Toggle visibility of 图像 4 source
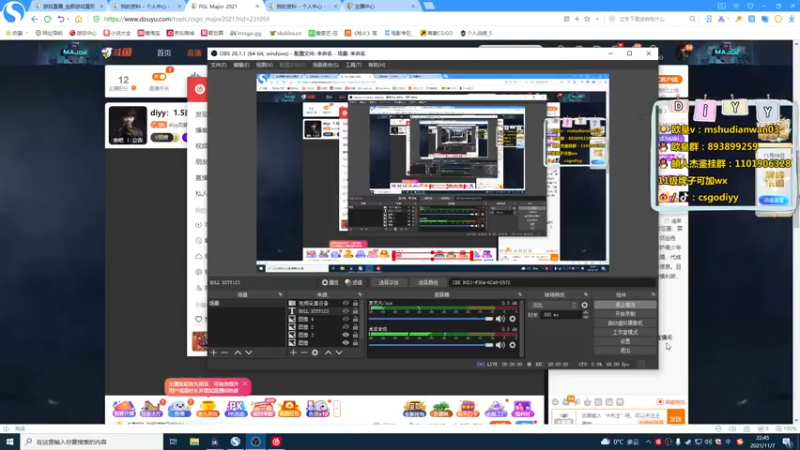Screen dimensions: 800x450 tap(345, 319)
